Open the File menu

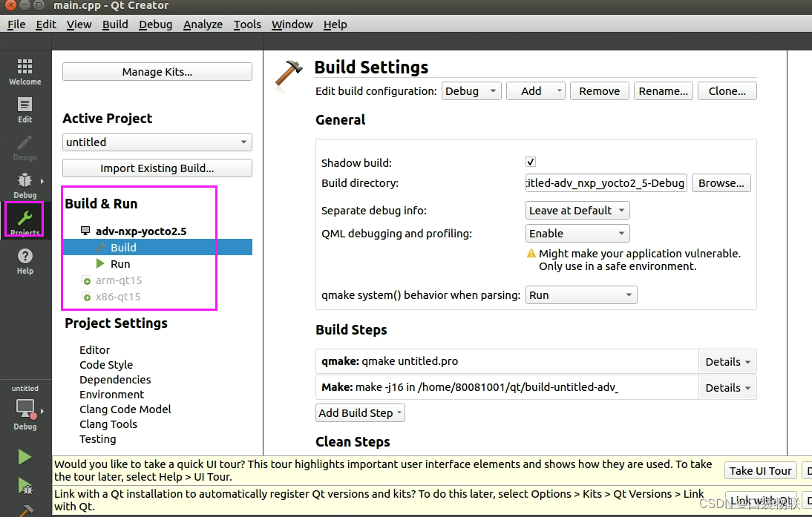coord(16,24)
